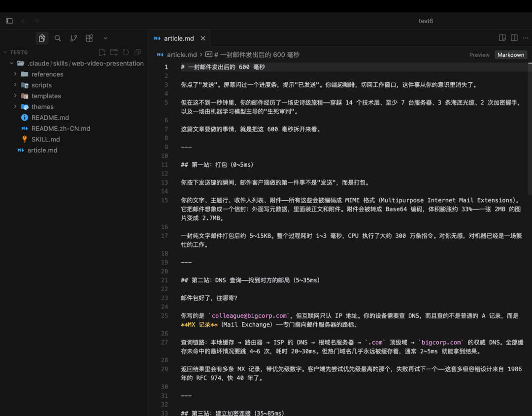Go forward with the right navigation arrow

[36, 21]
